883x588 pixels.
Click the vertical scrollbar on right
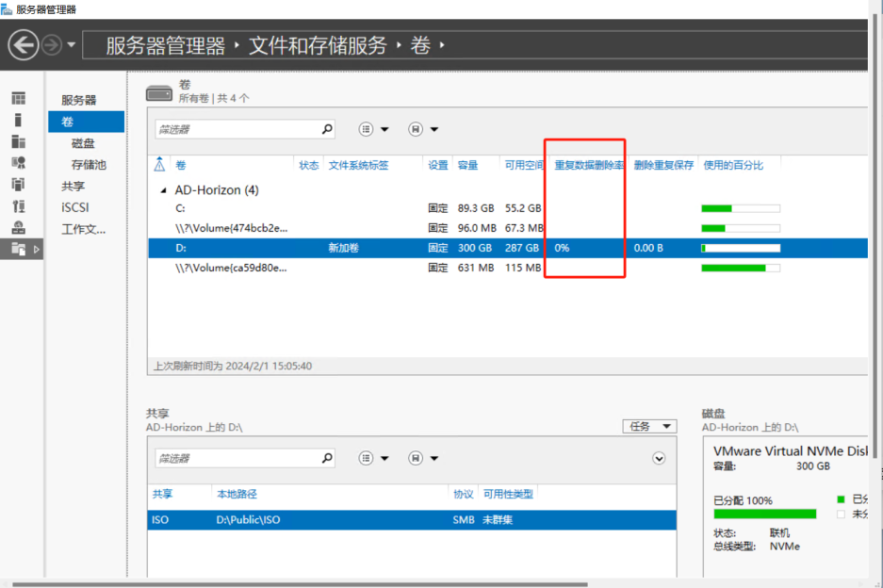pyautogui.click(x=875, y=237)
